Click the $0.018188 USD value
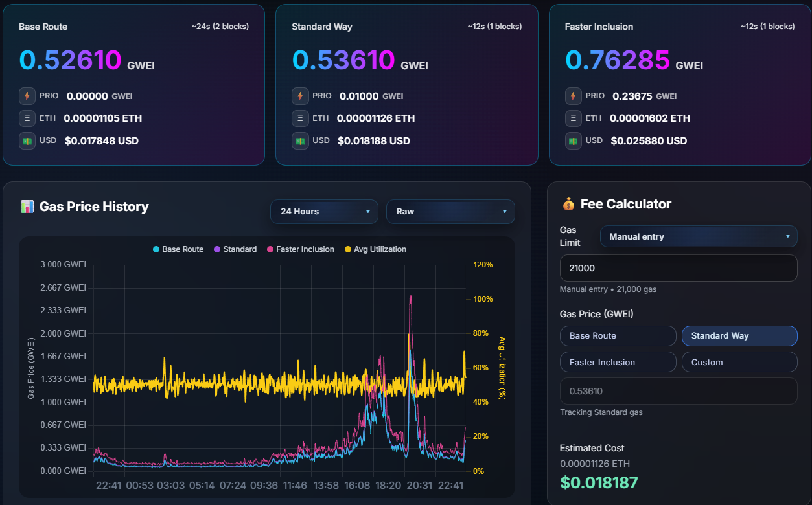 [x=374, y=140]
